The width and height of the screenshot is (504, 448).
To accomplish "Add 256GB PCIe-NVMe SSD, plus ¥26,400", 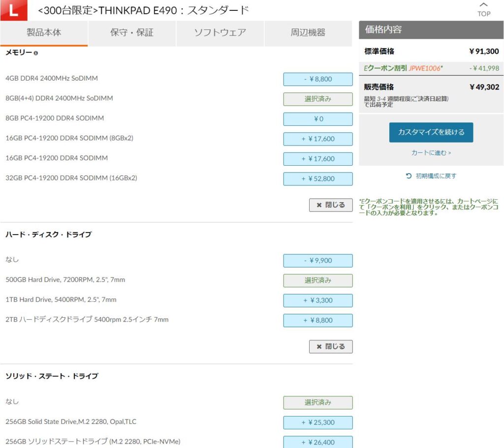I will (318, 442).
